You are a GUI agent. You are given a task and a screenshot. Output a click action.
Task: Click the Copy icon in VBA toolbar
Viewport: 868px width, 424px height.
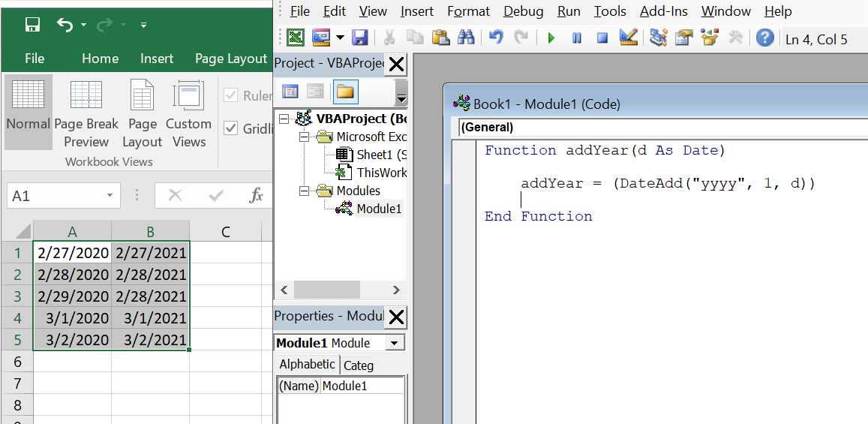[x=415, y=38]
